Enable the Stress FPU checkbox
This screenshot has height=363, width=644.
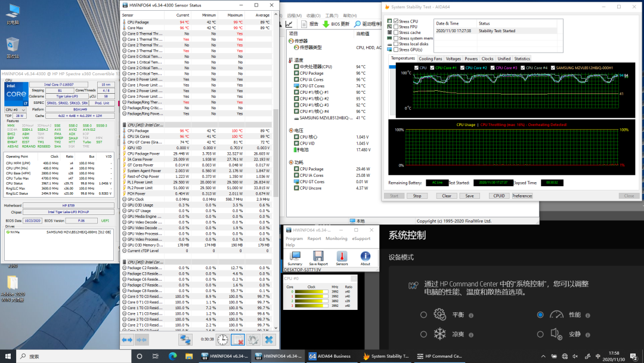tap(397, 27)
